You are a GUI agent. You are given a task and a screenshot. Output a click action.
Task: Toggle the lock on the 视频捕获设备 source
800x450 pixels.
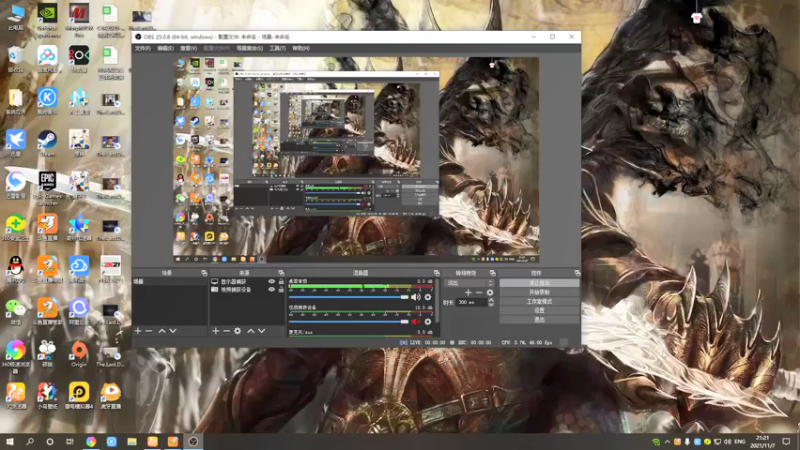(x=281, y=289)
